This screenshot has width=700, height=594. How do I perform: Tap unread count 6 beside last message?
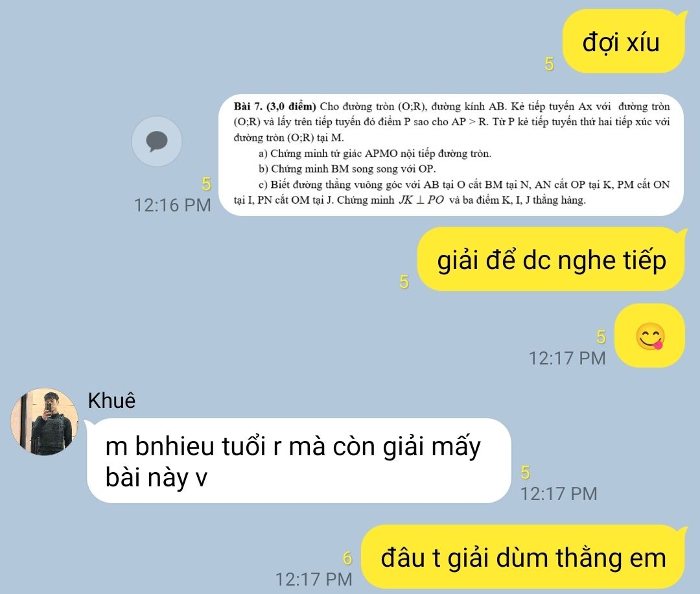pos(347,558)
